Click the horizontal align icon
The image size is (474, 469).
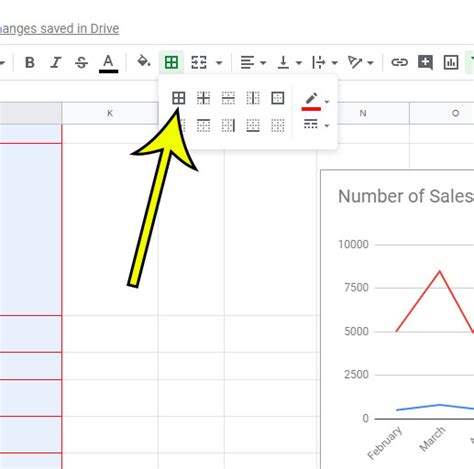(x=247, y=62)
